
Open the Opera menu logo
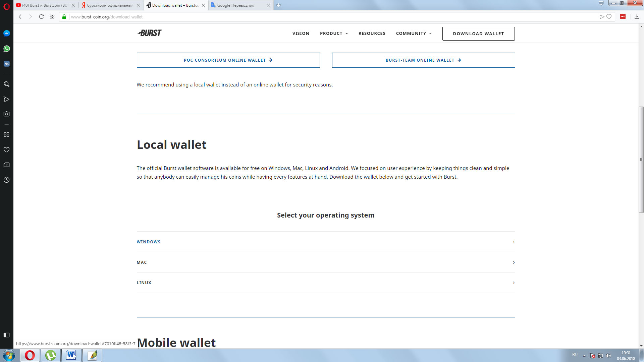pos(6,6)
